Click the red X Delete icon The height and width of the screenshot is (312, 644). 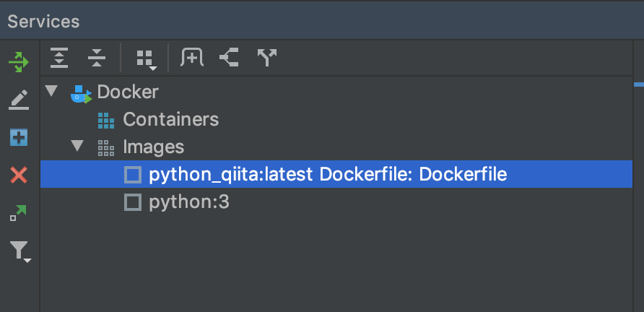(19, 175)
